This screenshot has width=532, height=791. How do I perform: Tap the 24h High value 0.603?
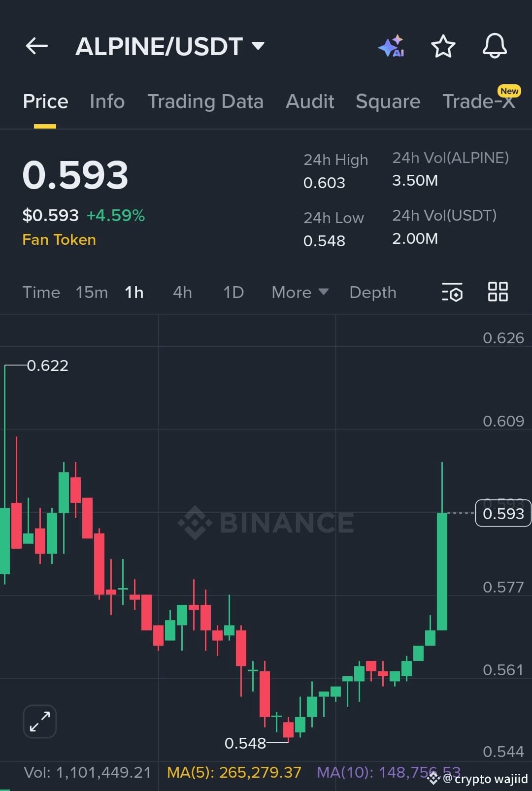coord(324,183)
